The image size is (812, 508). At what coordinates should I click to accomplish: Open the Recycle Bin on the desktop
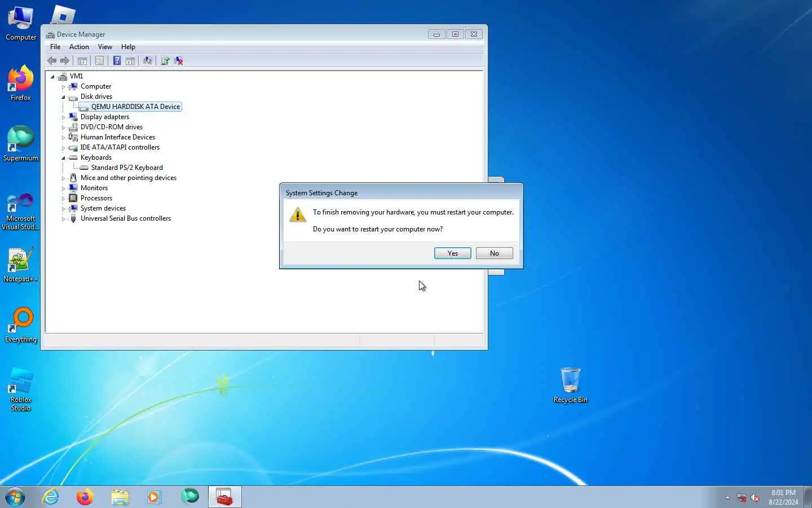point(571,386)
